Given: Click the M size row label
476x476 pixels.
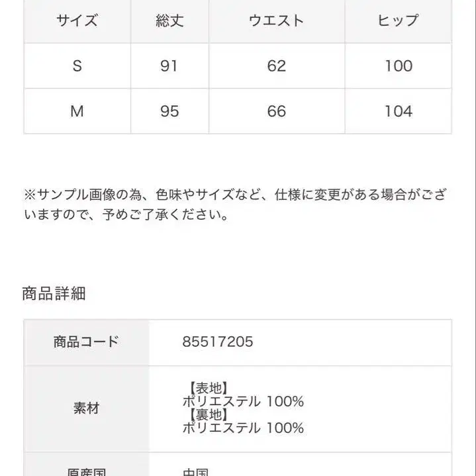Looking at the screenshot, I should click(x=77, y=111).
